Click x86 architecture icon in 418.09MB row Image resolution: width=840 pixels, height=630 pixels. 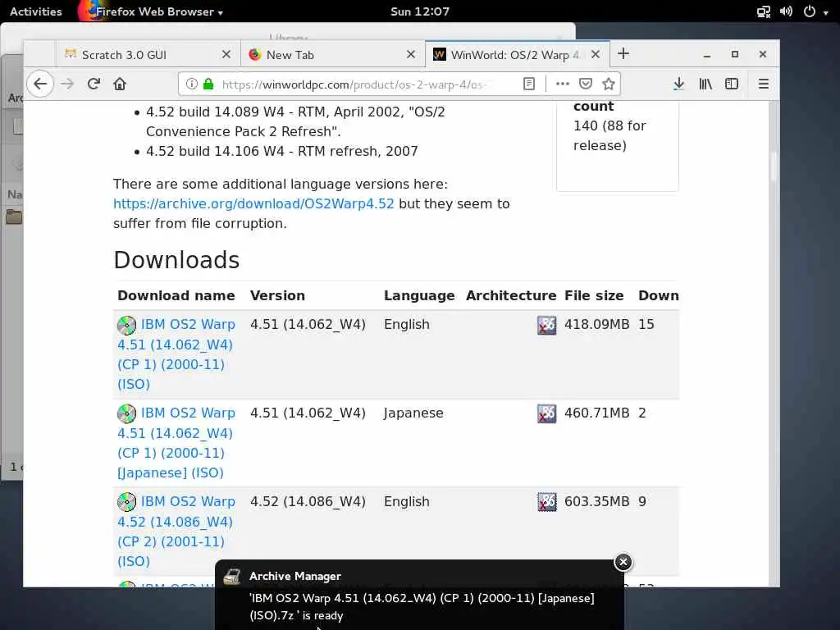click(x=547, y=325)
